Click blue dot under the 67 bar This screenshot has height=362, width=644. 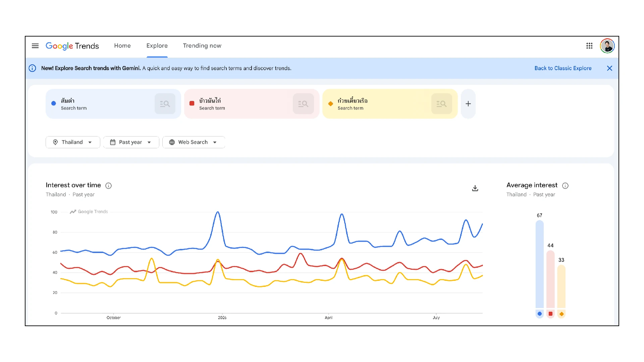point(539,314)
